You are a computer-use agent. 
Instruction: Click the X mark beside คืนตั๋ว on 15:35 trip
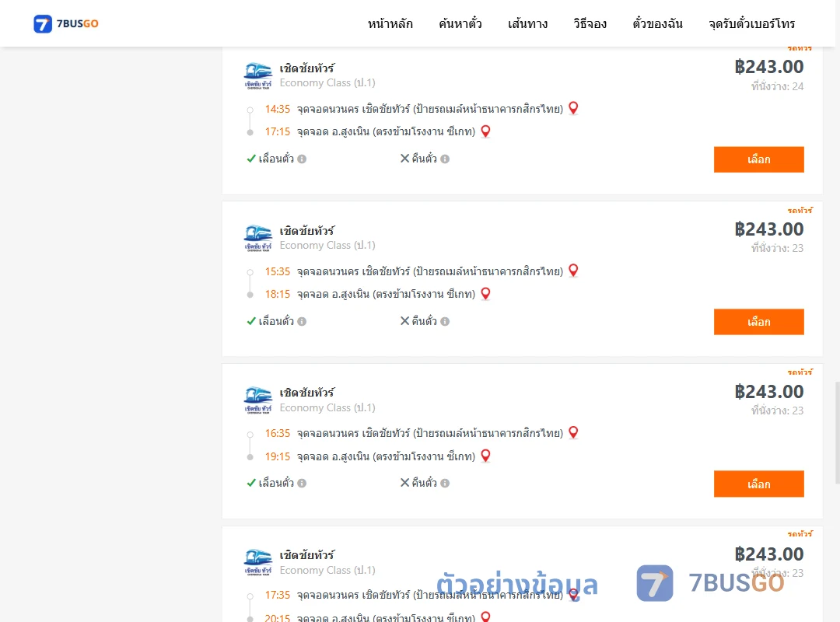point(404,321)
